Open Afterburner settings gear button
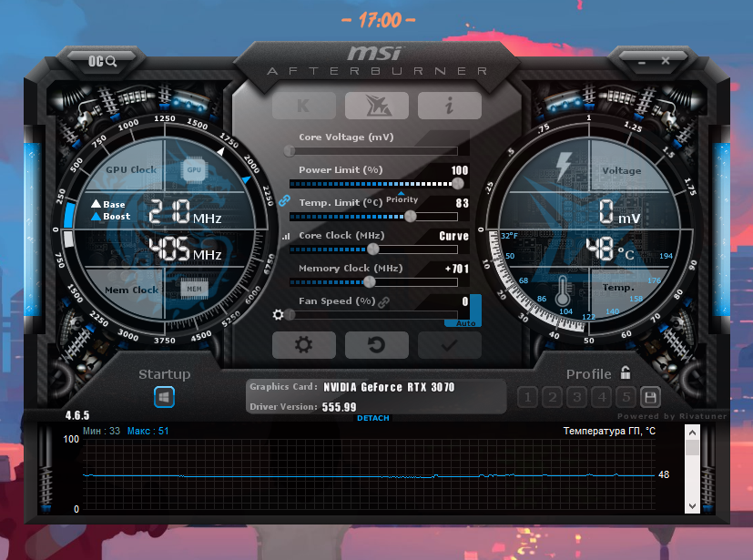The image size is (753, 560). (x=303, y=345)
